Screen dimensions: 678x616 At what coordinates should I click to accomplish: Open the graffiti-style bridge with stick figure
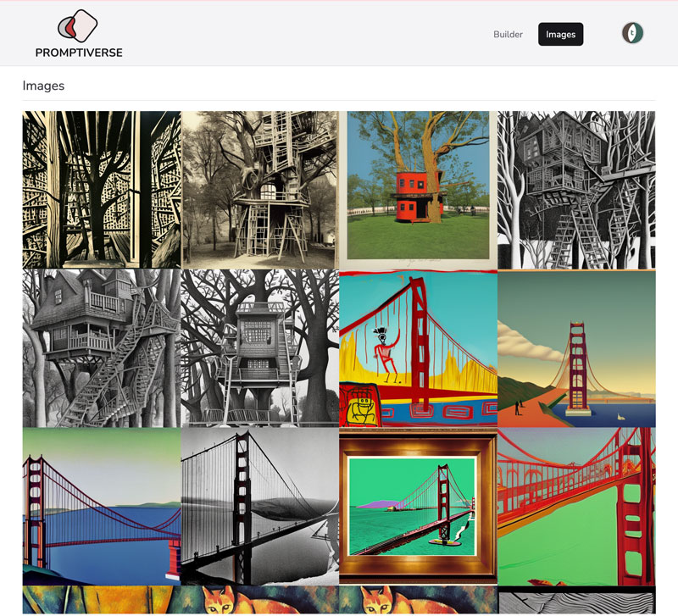tap(418, 348)
